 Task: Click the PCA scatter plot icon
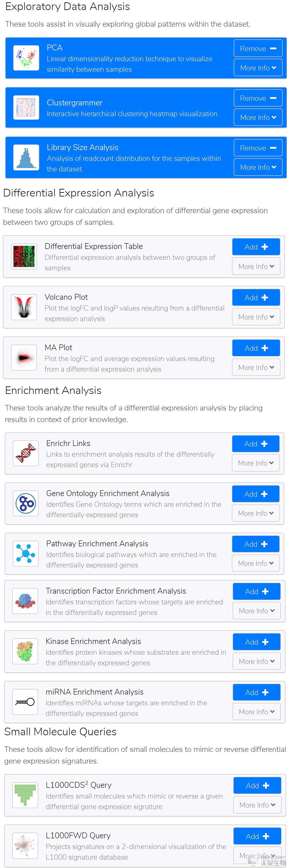26,58
